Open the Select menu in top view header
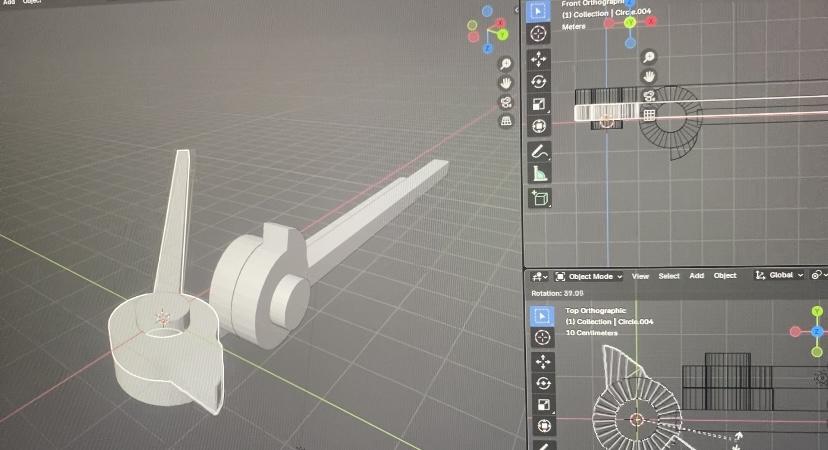 click(669, 276)
